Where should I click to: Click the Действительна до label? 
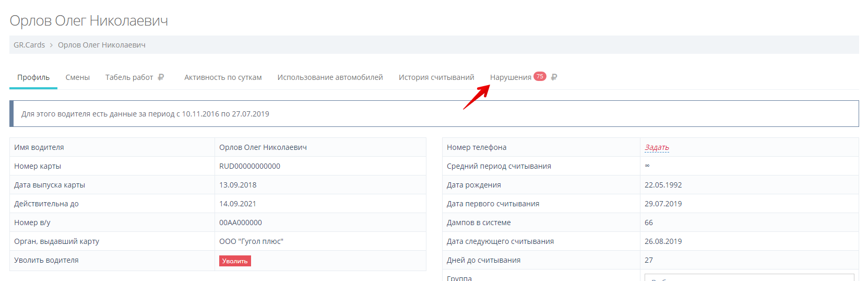[x=46, y=204]
